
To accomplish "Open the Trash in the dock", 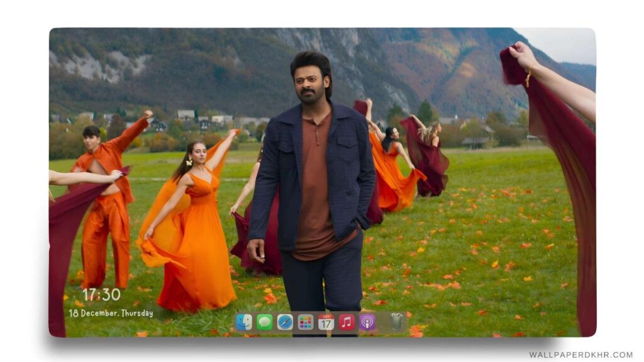I will (x=396, y=322).
